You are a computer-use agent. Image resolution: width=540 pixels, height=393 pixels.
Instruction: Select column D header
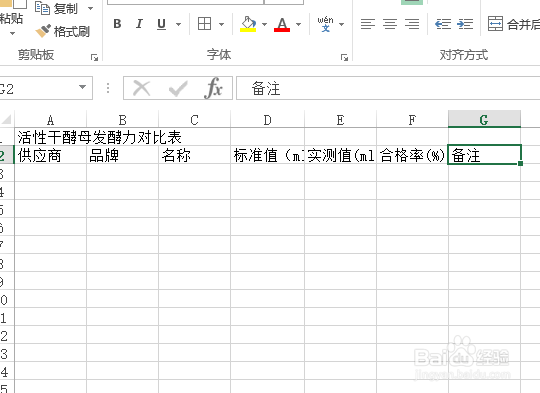tap(268, 120)
